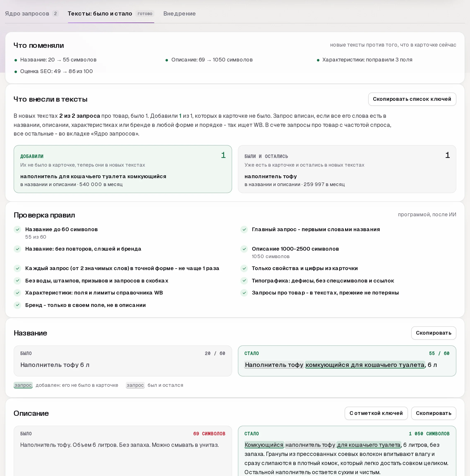Select the Тексты: было и стало tab
This screenshot has height=476, width=470.
click(111, 13)
